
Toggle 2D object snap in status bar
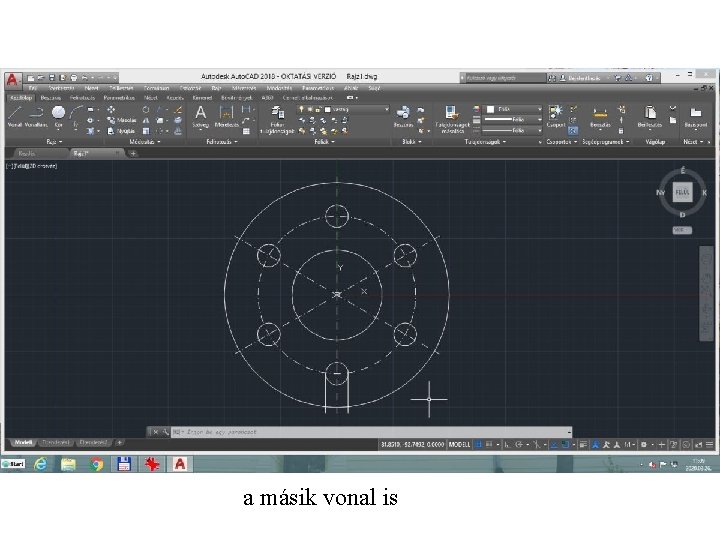click(565, 444)
